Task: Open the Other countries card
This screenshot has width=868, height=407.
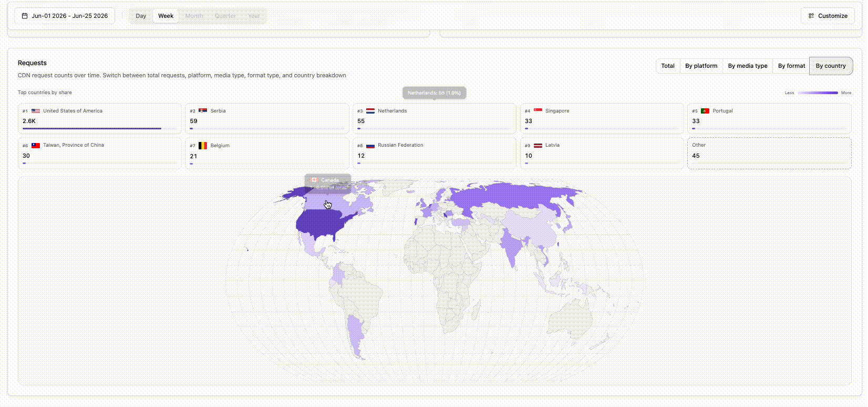Action: click(769, 153)
